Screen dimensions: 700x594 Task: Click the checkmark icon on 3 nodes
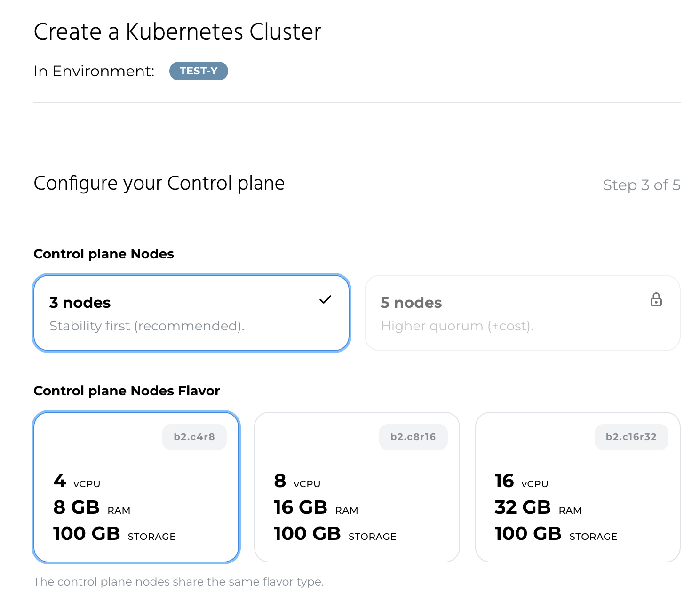325,299
